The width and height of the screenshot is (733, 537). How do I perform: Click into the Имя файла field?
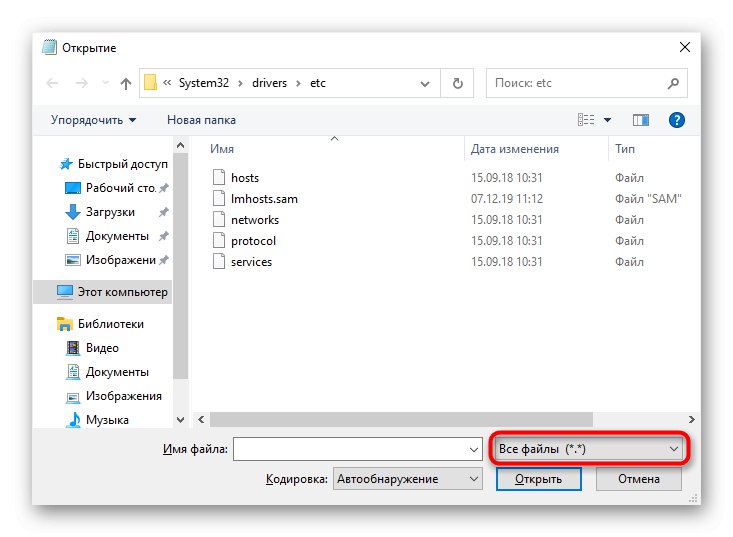click(x=358, y=449)
